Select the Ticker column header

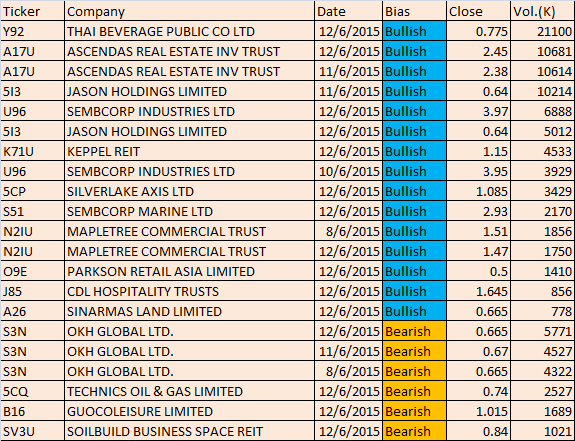pyautogui.click(x=32, y=11)
